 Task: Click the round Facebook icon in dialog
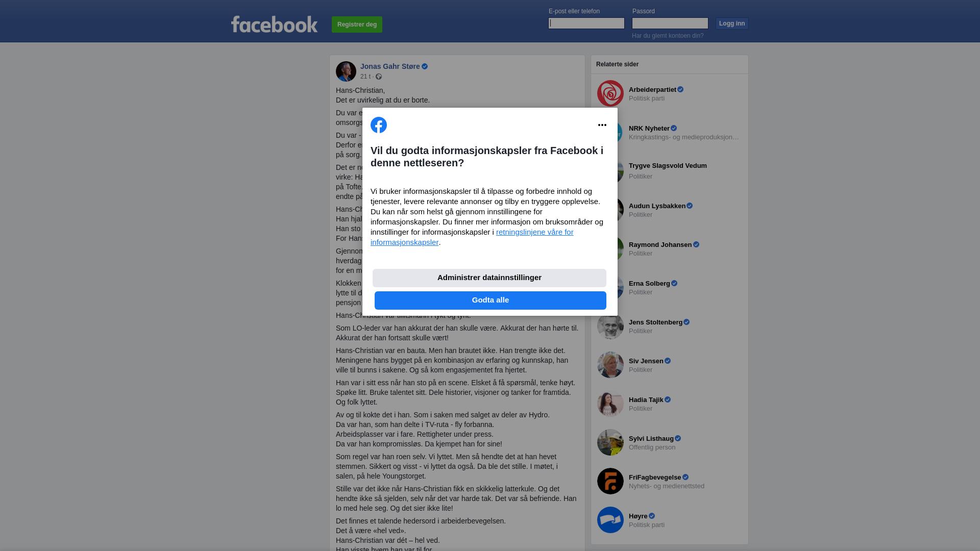[379, 125]
